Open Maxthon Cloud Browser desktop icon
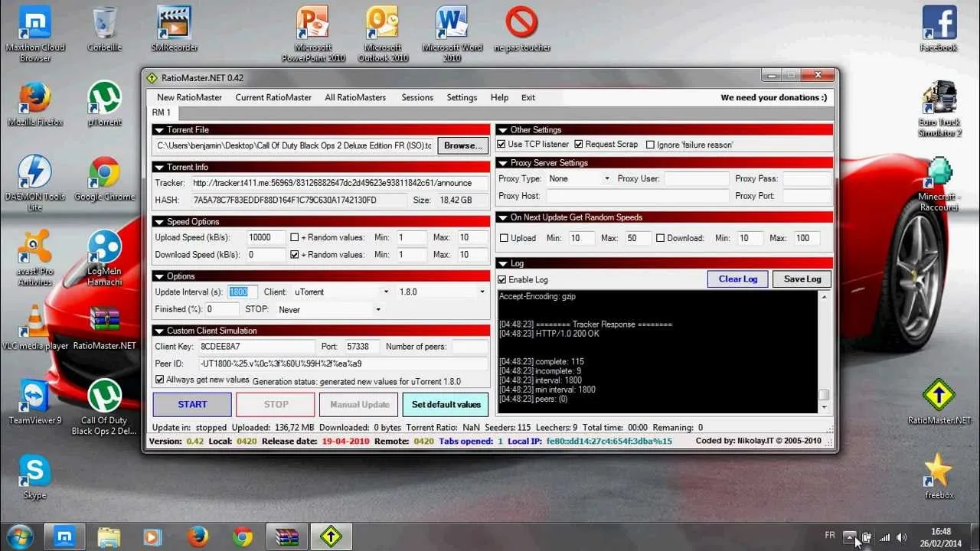The width and height of the screenshot is (980, 551). 35,33
